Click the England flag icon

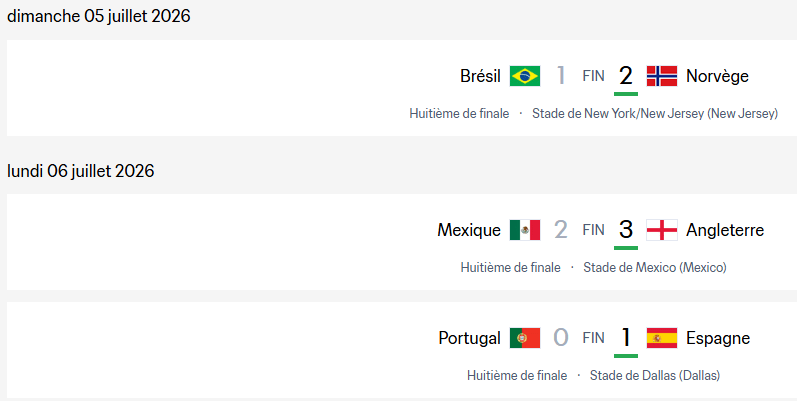[x=662, y=230]
